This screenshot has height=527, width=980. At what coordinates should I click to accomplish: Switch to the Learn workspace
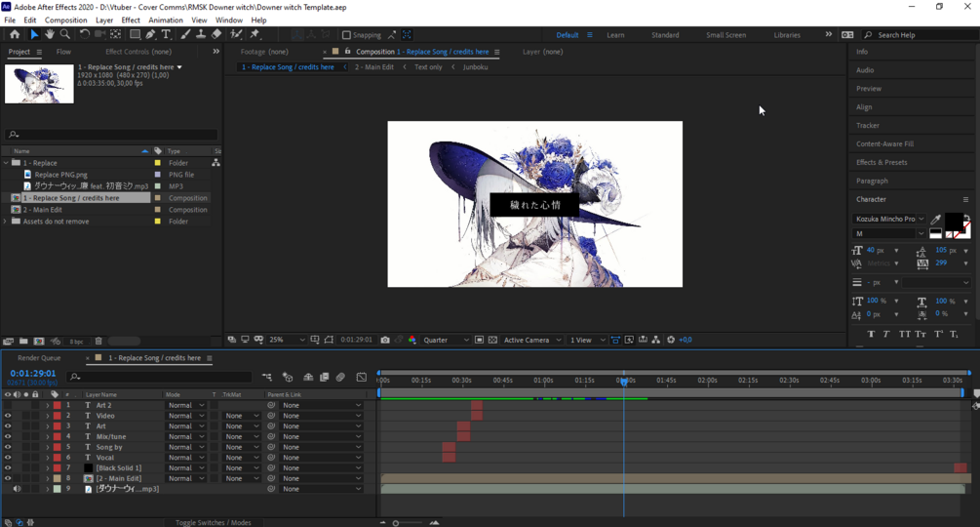pos(615,35)
